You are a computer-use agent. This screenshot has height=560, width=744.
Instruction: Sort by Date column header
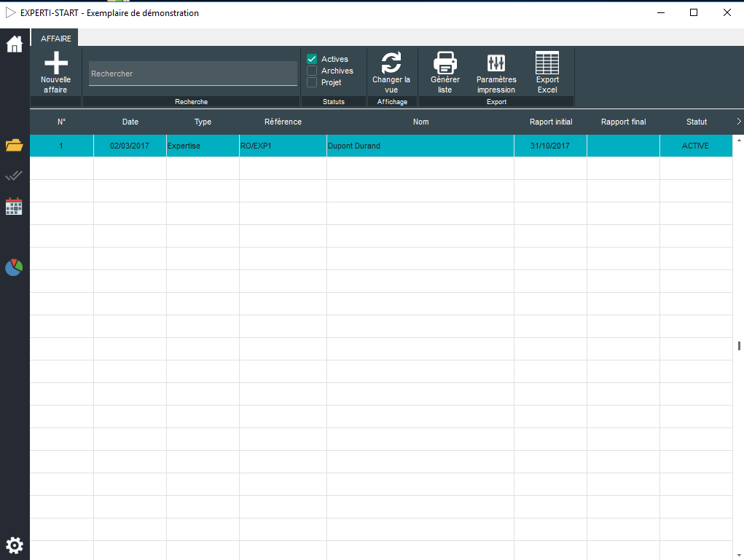pyautogui.click(x=130, y=122)
